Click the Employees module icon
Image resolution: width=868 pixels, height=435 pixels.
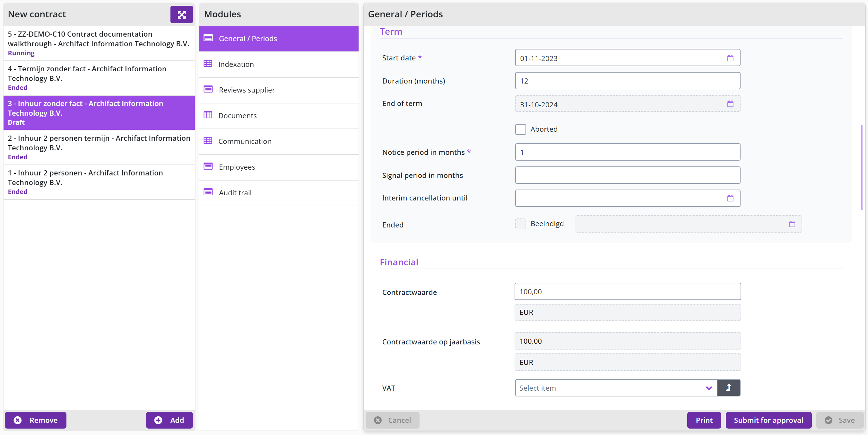(x=208, y=166)
